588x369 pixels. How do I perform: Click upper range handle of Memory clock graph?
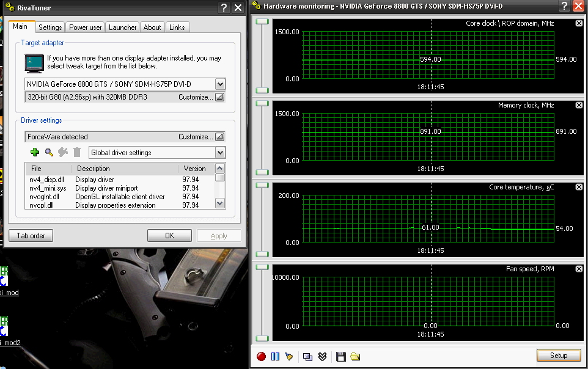point(262,103)
